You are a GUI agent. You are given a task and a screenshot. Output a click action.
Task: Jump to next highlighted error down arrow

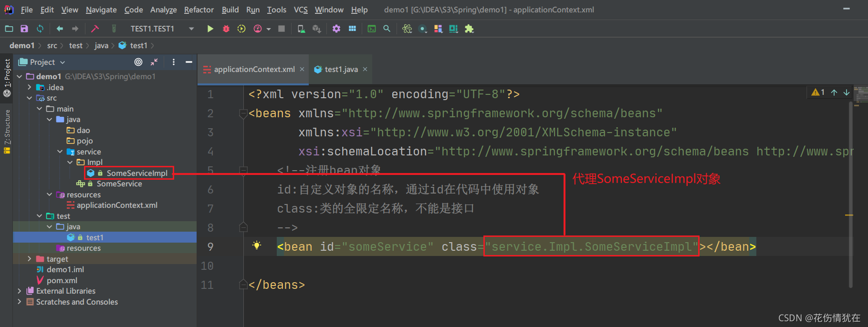point(847,92)
